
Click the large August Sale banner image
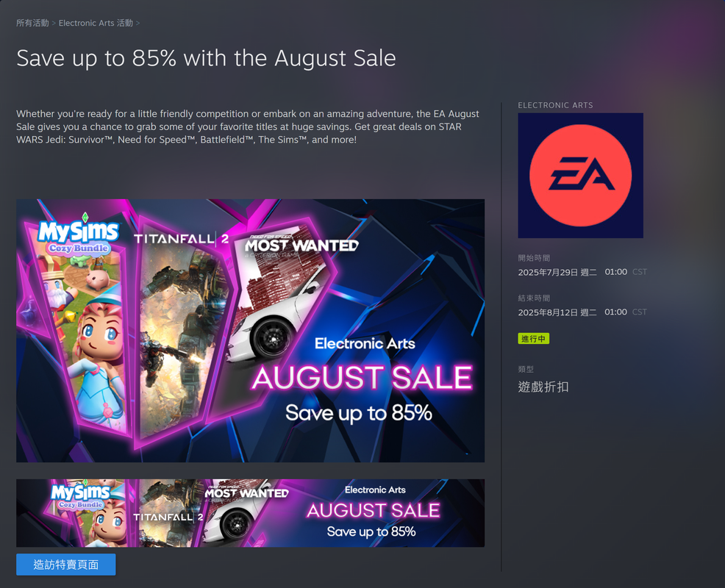coord(250,331)
